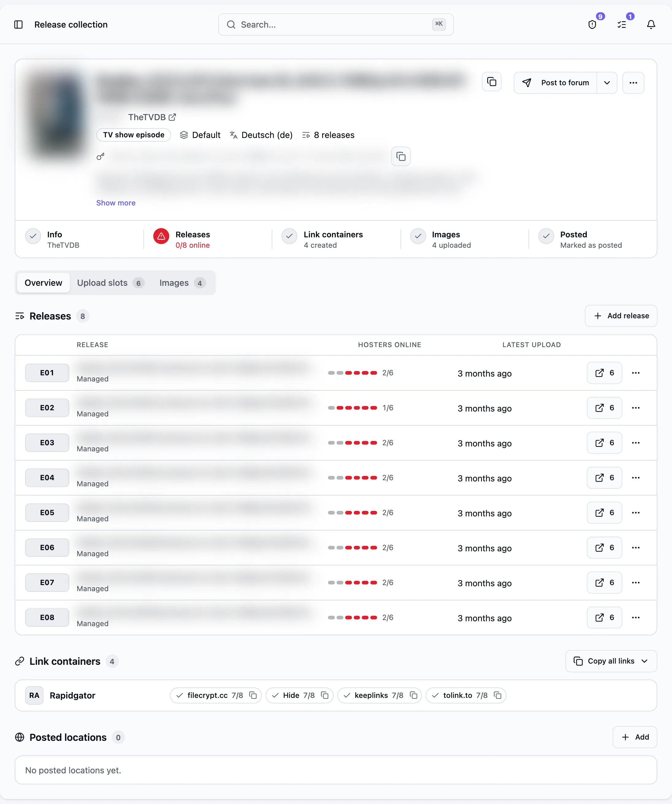
Task: Open links for release E01
Action: coord(604,373)
